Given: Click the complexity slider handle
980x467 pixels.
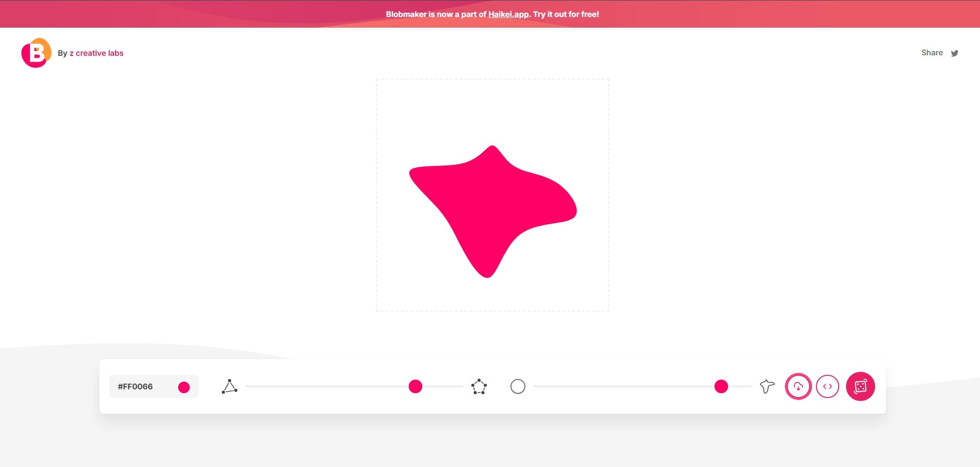Looking at the screenshot, I should click(415, 386).
